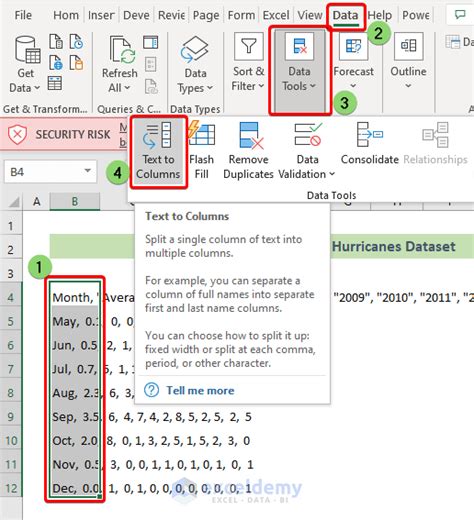Select row 12 header

[x=11, y=489]
